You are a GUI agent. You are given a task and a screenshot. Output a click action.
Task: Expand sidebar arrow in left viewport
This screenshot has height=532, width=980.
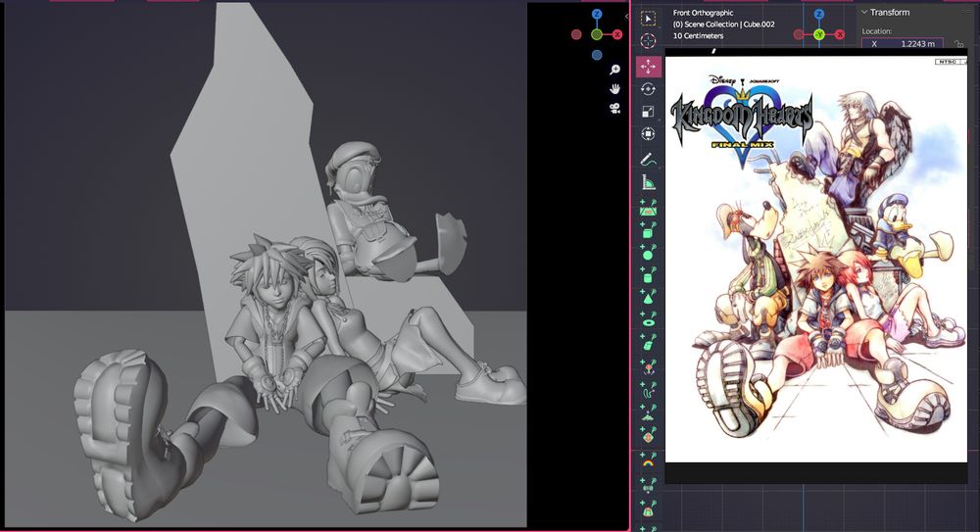pyautogui.click(x=626, y=17)
